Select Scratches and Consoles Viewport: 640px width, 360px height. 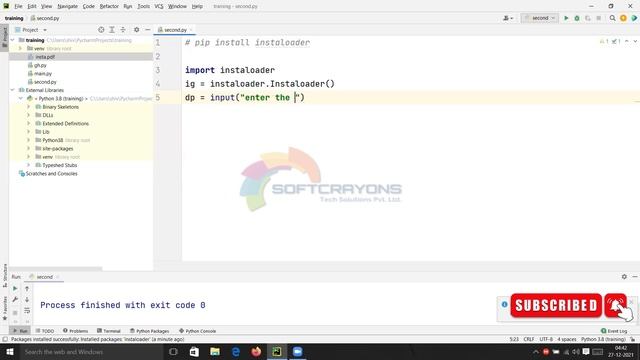(x=51, y=173)
